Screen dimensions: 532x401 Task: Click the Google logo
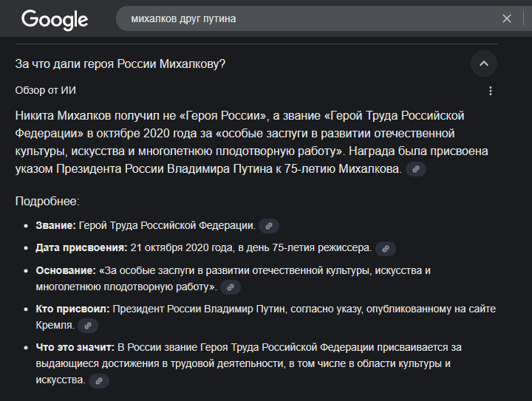click(54, 19)
